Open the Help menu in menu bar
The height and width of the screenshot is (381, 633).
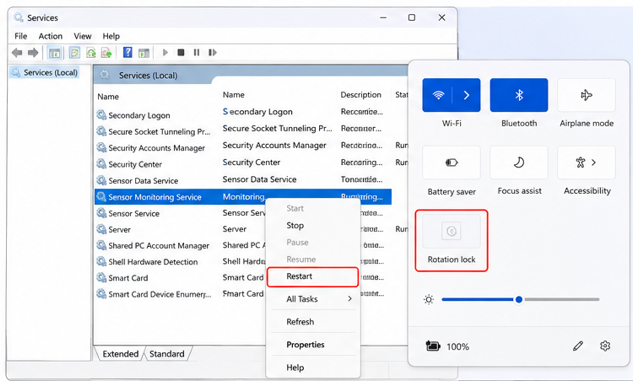pyautogui.click(x=111, y=36)
